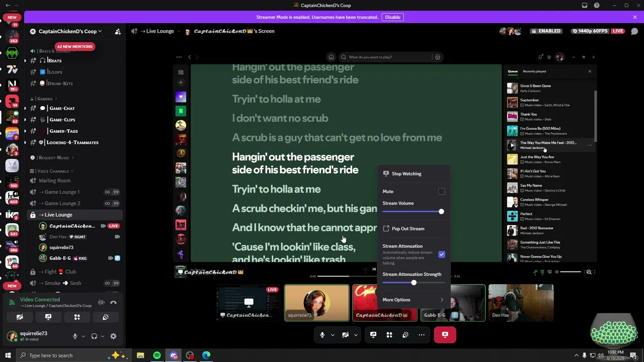Image resolution: width=644 pixels, height=362 pixels.
Task: Collapse the Voice Channels category
Action: [x=52, y=171]
